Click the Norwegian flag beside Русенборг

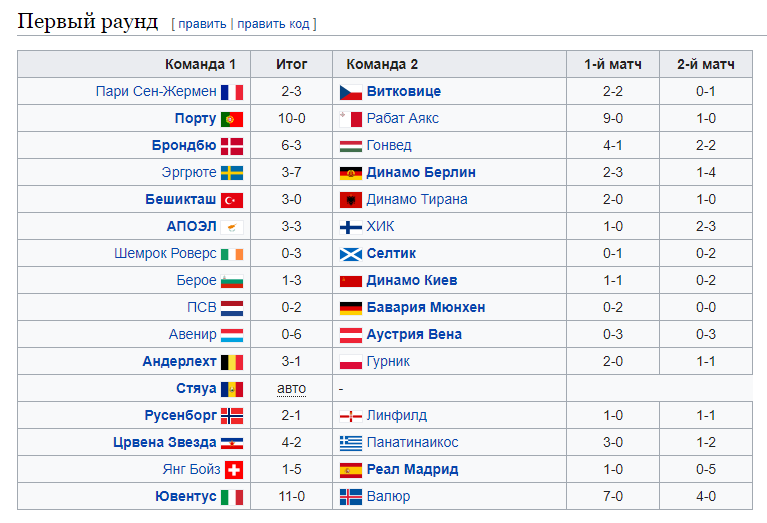pos(232,416)
